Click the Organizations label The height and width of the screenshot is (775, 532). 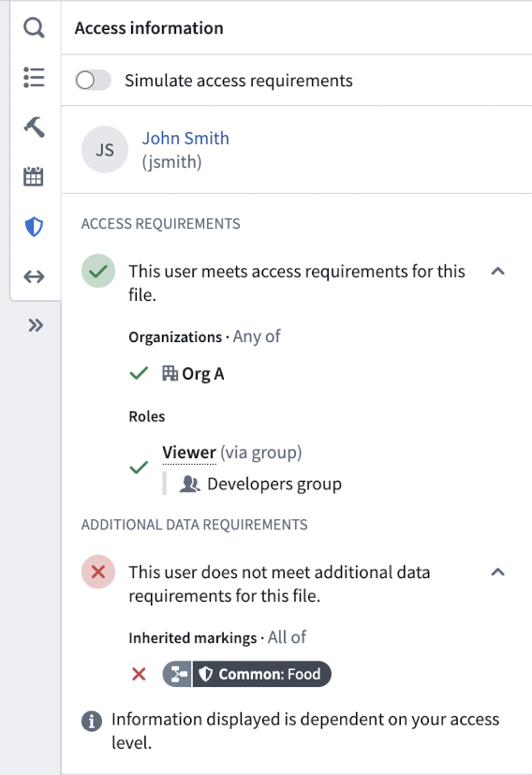click(x=175, y=337)
